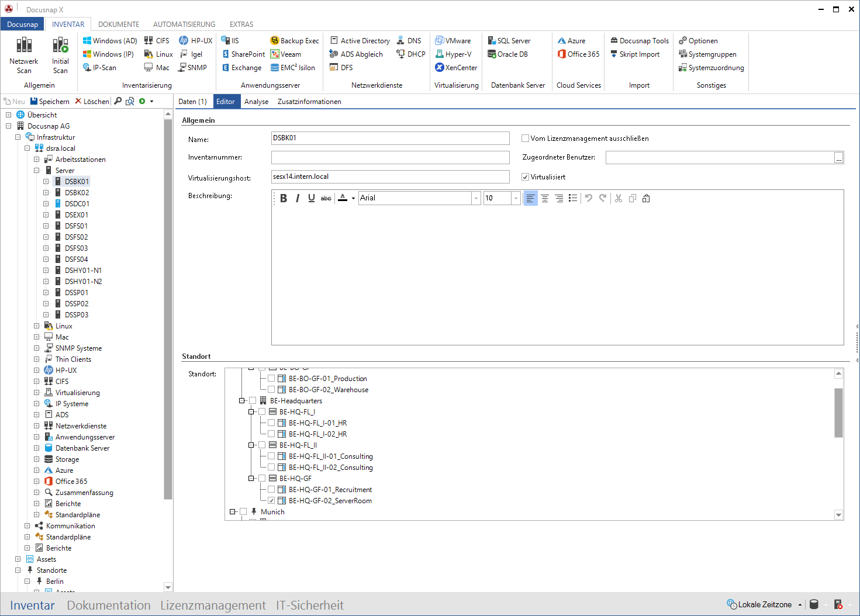Collapse the Server tree node

click(x=37, y=171)
